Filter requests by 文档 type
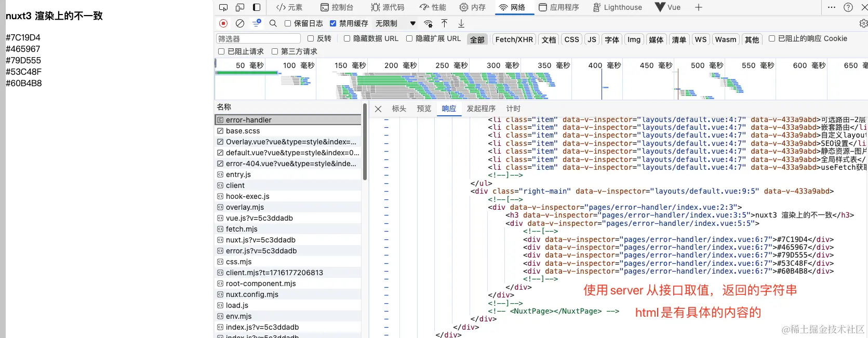The width and height of the screenshot is (868, 338). (x=549, y=39)
